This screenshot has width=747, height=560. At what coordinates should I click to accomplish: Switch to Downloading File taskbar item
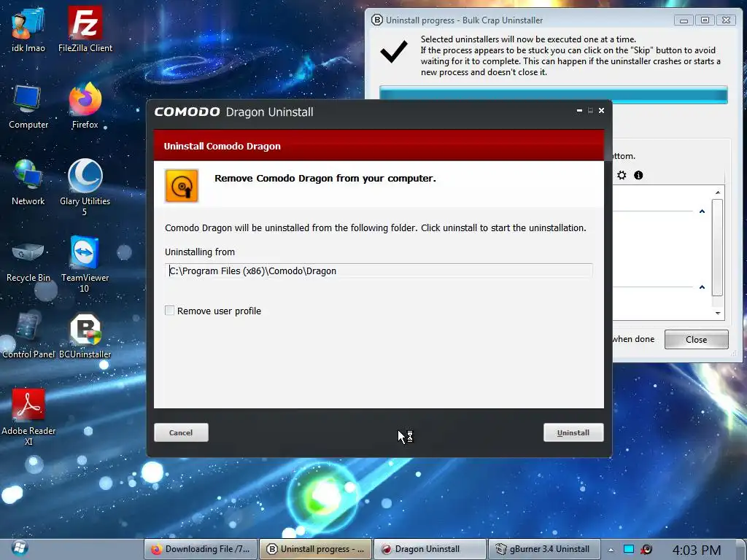(201, 549)
